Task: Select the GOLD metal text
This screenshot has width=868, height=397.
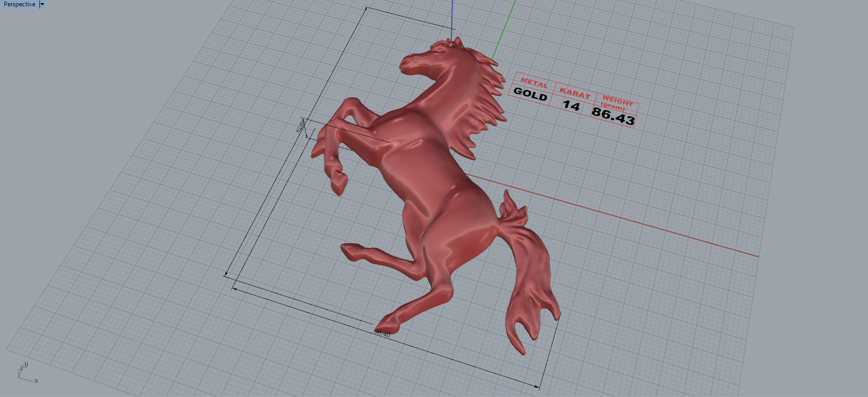Action: tap(530, 94)
